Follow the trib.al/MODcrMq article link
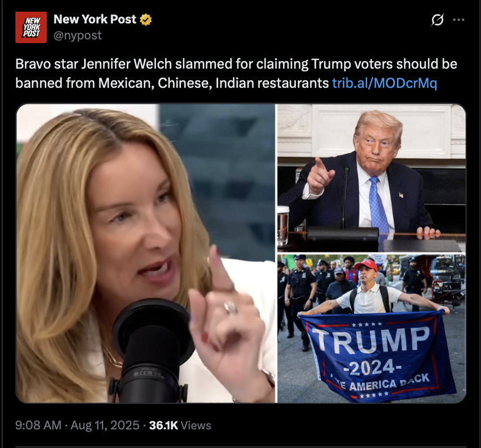The image size is (481, 448). click(x=385, y=83)
